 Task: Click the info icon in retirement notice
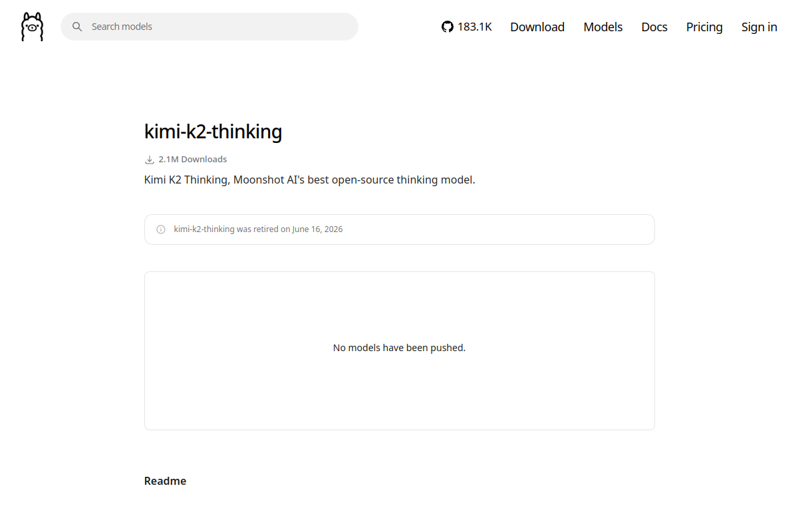[x=161, y=229]
